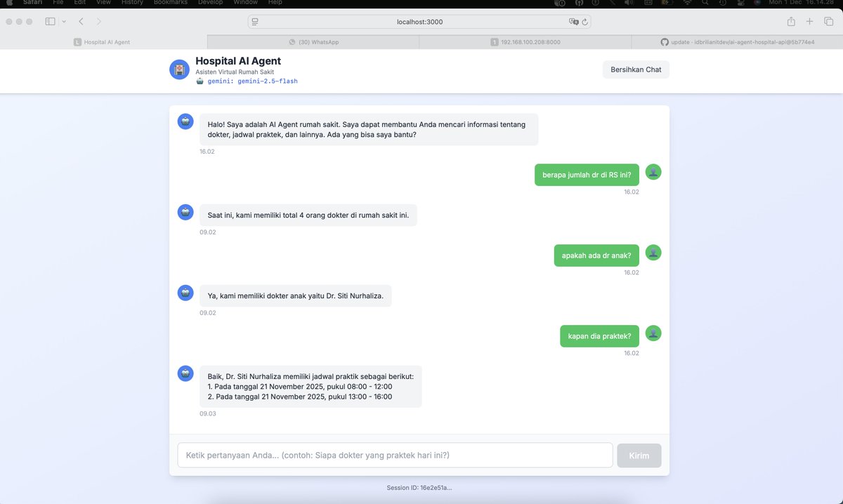This screenshot has height=504, width=843.
Task: Click user avatar next to 'berapa jumlah dr'
Action: click(x=653, y=172)
